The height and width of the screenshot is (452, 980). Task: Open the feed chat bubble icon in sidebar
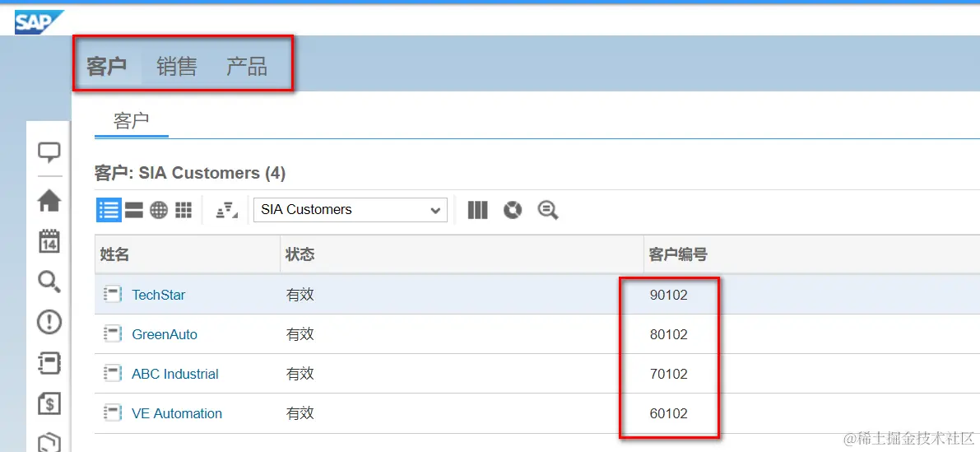pyautogui.click(x=49, y=152)
